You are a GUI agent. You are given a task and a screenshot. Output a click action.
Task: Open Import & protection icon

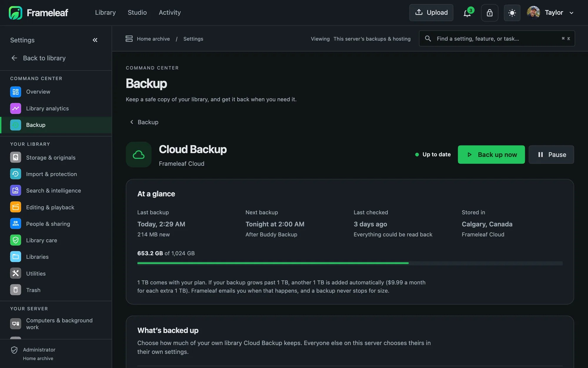[16, 174]
